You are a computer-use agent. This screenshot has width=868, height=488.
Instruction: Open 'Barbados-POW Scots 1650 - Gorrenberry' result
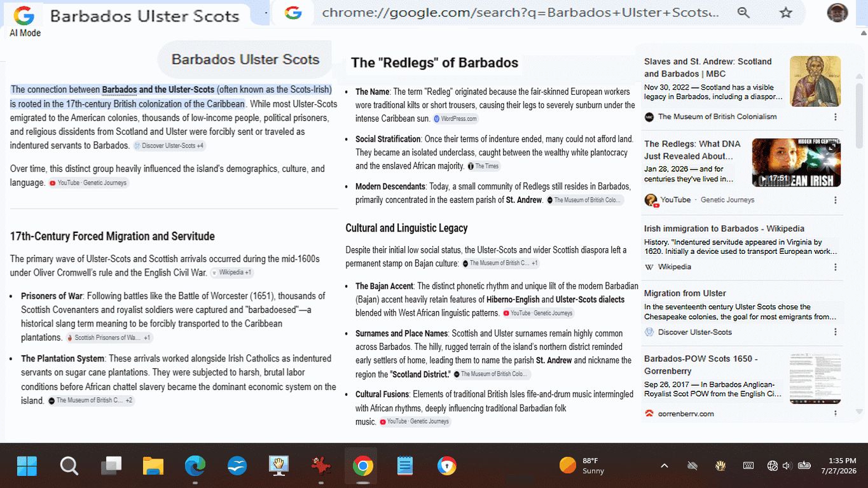[701, 365]
